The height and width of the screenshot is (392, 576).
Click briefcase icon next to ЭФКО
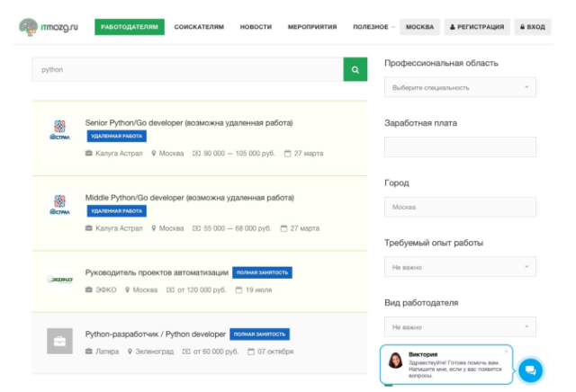point(88,290)
